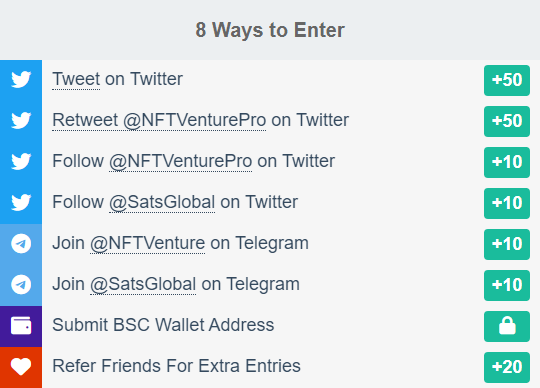Open @SatsGlobal link in Telegram join row

point(143,284)
